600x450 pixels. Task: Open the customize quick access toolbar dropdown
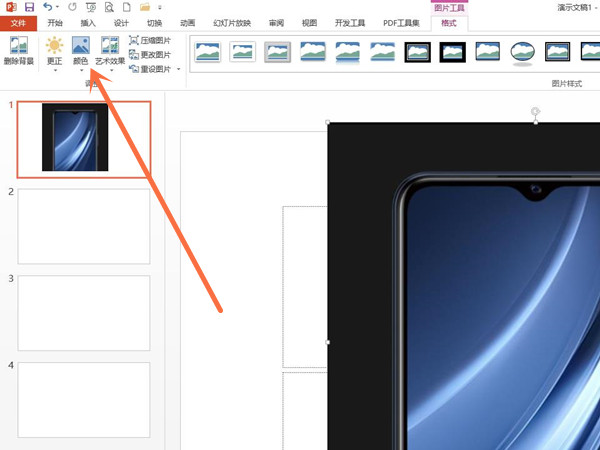point(160,8)
